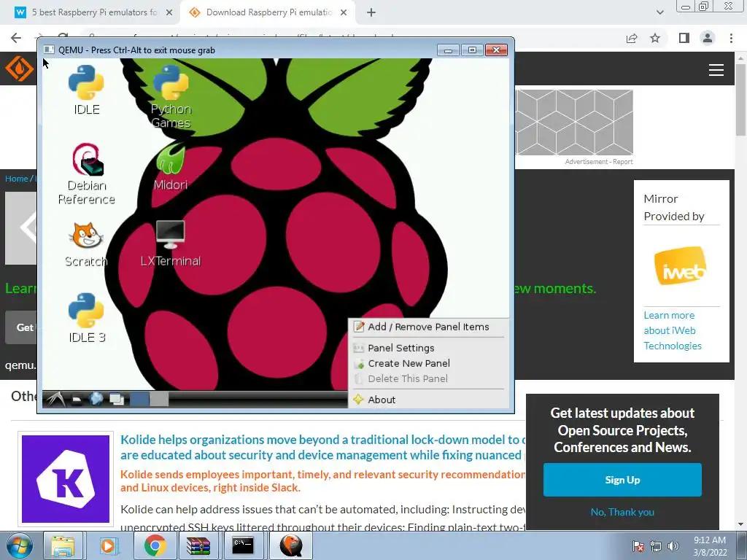
Task: Open Debian Reference on the desktop
Action: pos(86,174)
